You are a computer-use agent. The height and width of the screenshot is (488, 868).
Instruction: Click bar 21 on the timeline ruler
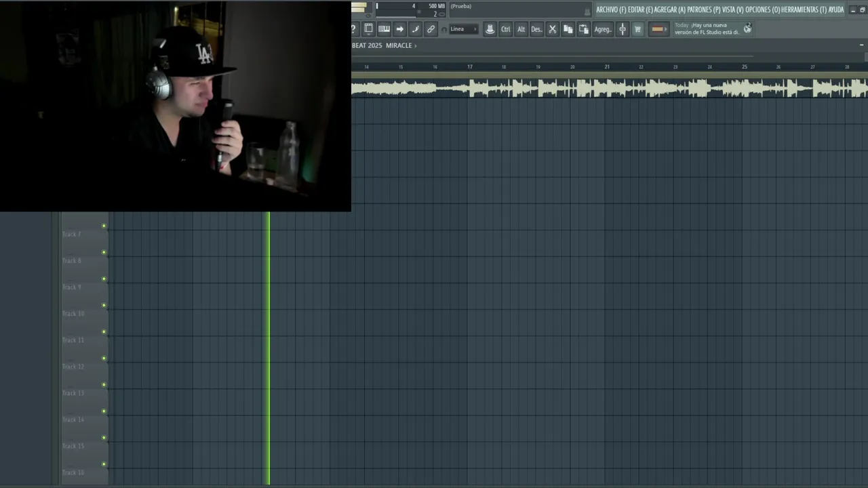coord(607,66)
